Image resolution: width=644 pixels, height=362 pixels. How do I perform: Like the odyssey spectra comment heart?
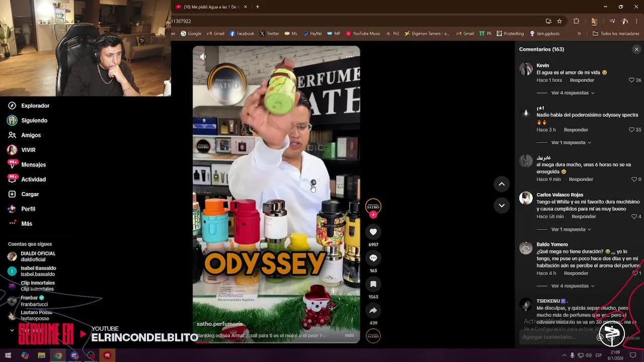631,130
